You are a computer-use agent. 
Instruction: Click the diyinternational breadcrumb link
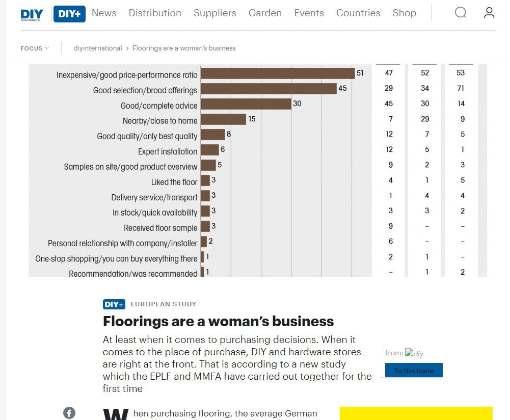pyautogui.click(x=98, y=48)
